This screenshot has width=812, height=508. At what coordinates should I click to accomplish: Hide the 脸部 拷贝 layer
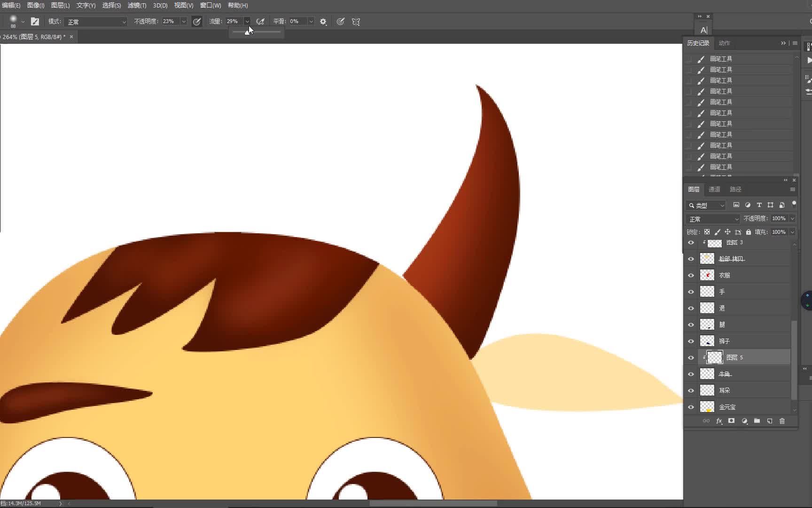tap(691, 259)
